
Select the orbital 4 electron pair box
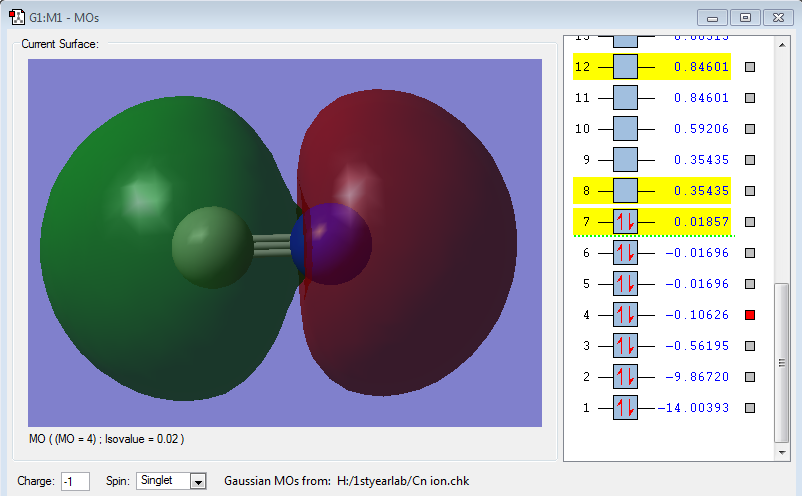[625, 315]
